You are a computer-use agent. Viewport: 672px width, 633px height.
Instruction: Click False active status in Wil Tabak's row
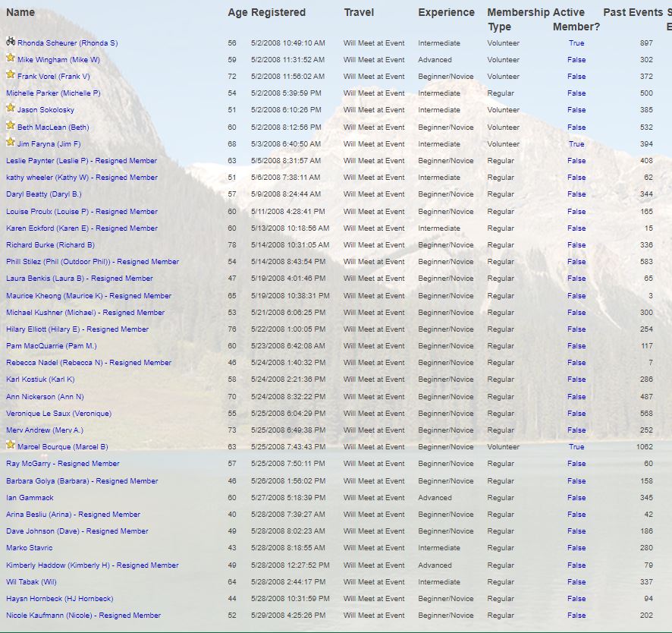click(576, 582)
